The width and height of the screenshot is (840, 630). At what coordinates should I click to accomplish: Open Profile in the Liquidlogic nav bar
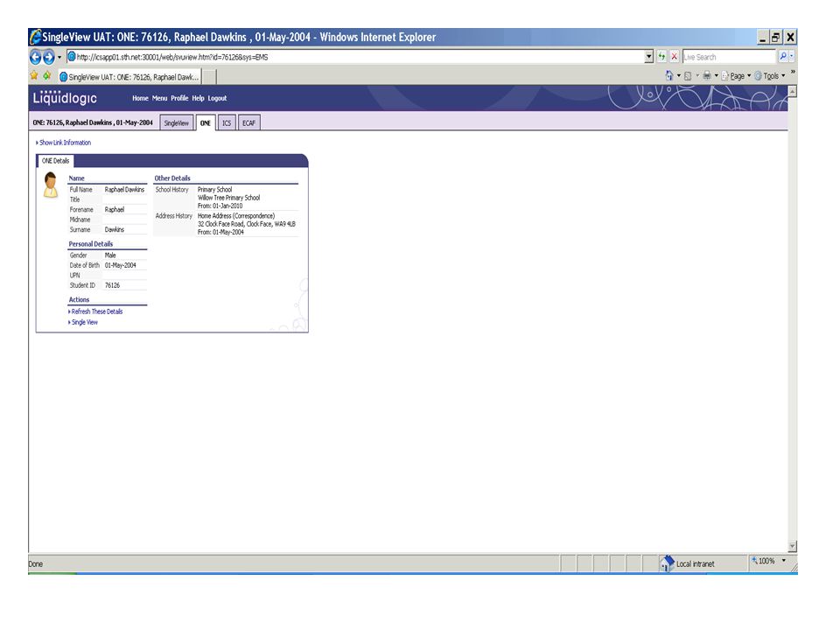(179, 98)
